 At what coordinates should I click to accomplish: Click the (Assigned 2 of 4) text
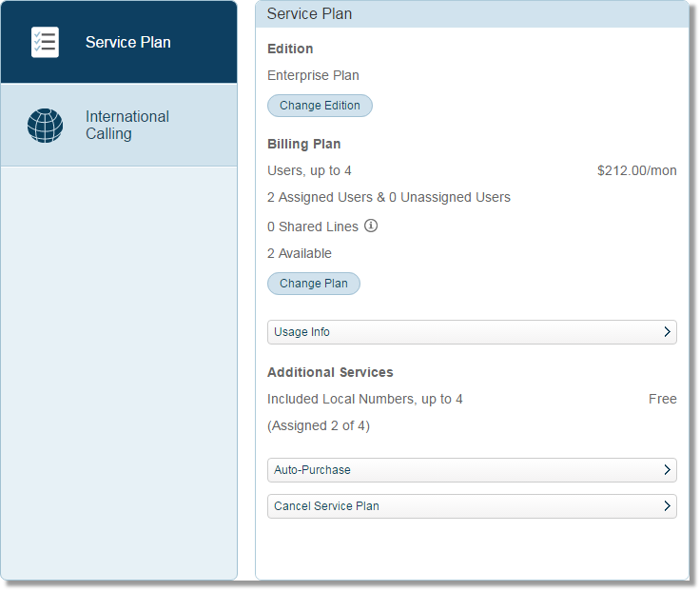coord(319,425)
